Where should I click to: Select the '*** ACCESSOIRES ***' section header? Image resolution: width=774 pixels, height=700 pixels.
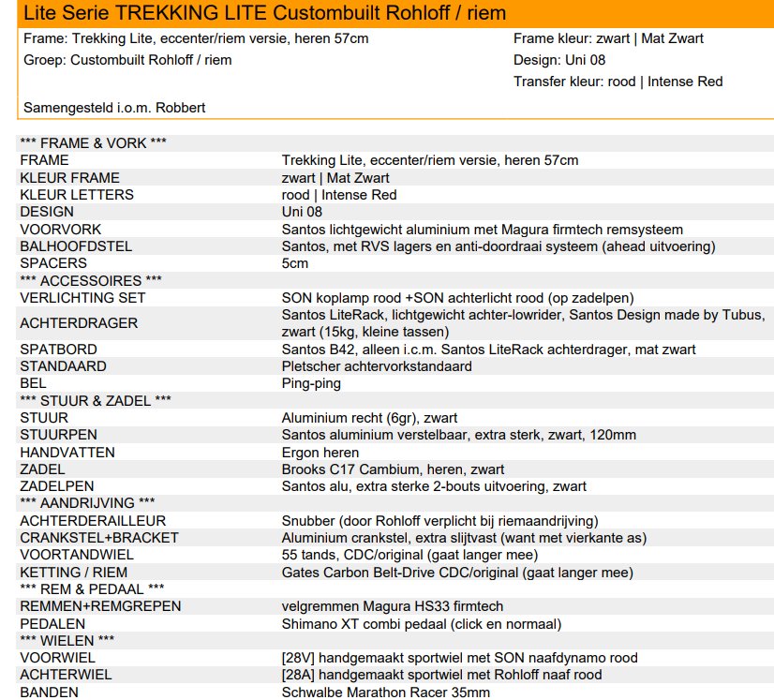[x=91, y=281]
